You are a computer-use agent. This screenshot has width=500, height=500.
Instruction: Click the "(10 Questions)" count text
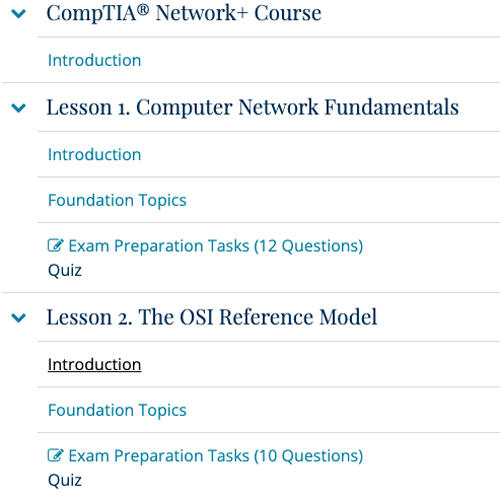pyautogui.click(x=308, y=456)
